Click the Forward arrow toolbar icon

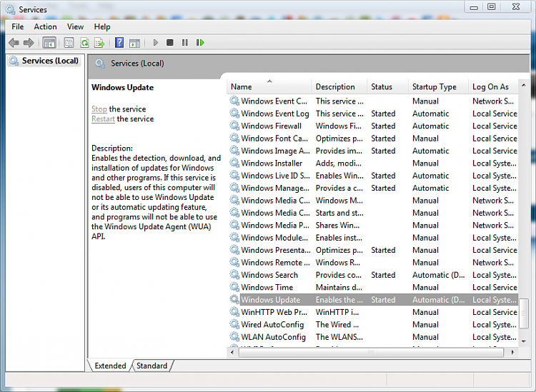29,43
